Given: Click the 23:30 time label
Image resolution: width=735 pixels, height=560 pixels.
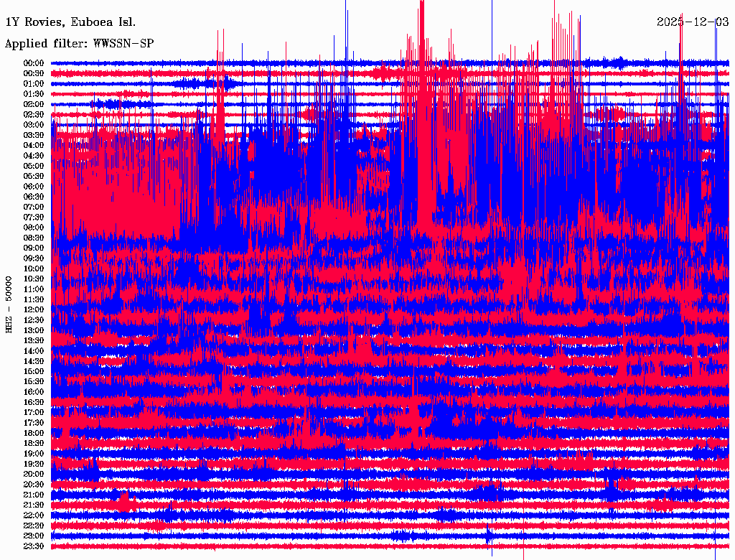Looking at the screenshot, I should 34,546.
